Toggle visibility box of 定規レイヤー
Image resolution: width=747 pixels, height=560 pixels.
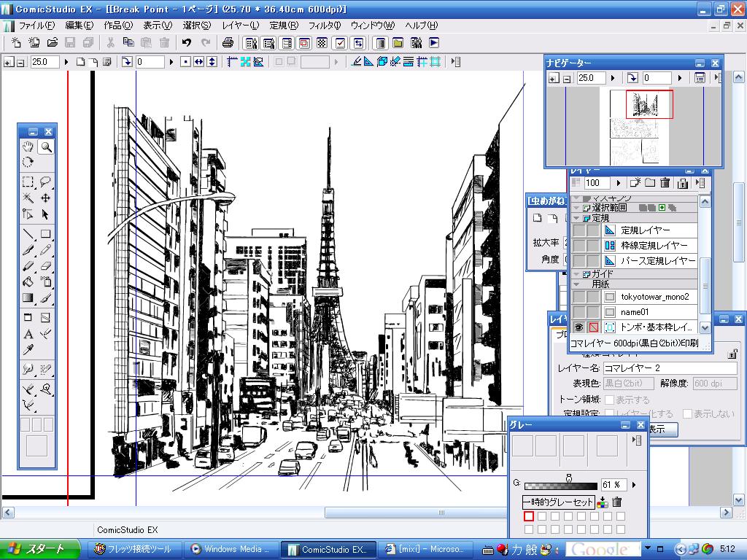pos(578,230)
